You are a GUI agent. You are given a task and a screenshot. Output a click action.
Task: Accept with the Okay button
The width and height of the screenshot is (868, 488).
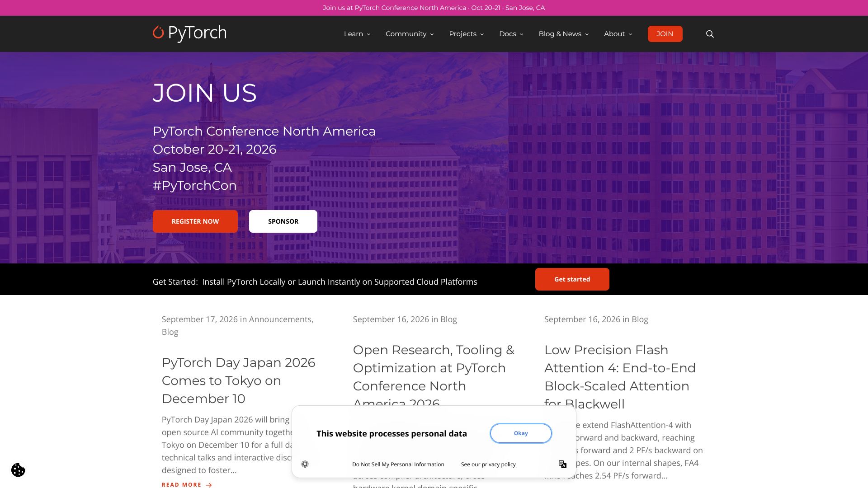point(521,433)
